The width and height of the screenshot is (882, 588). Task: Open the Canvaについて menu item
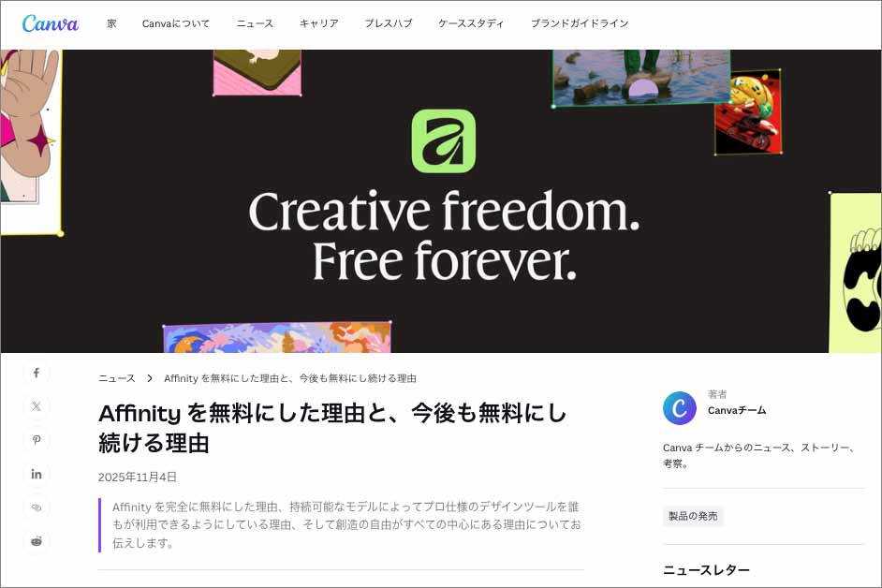pos(175,23)
